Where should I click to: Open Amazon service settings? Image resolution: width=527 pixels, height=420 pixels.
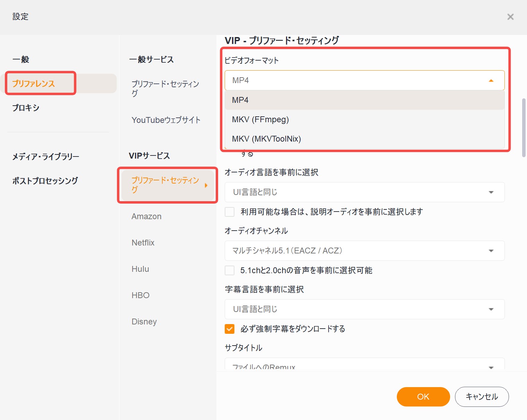(x=146, y=216)
